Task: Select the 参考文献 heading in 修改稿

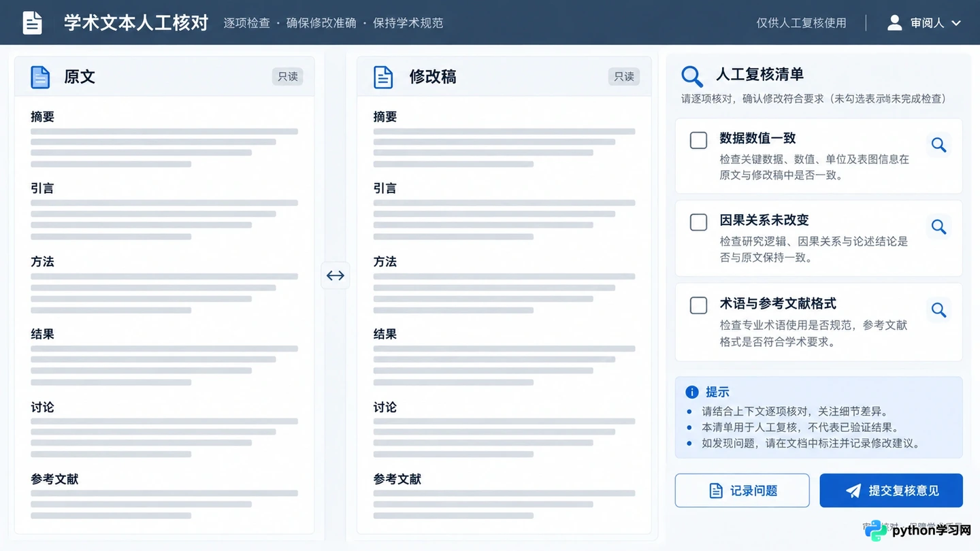Action: tap(397, 480)
